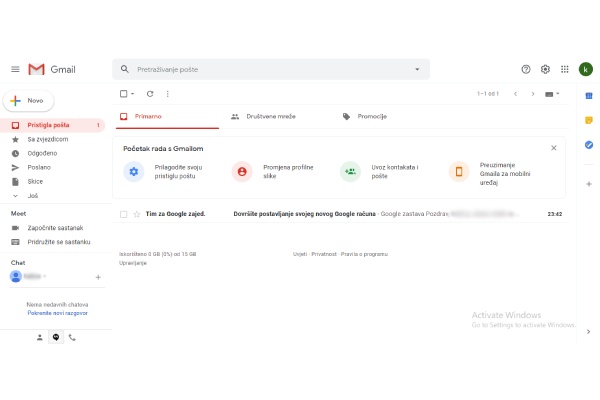Refresh the inbox
600x400 pixels.
tap(150, 94)
